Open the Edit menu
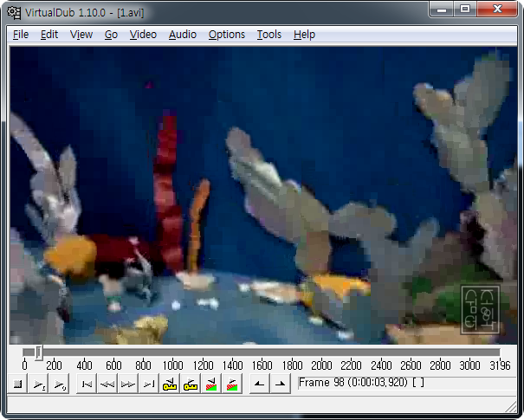 click(49, 35)
